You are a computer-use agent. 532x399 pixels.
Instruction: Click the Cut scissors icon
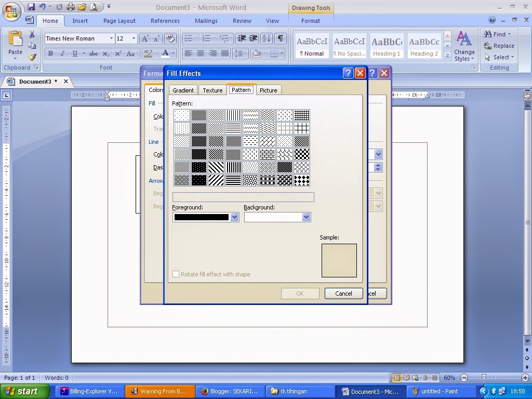(x=32, y=34)
